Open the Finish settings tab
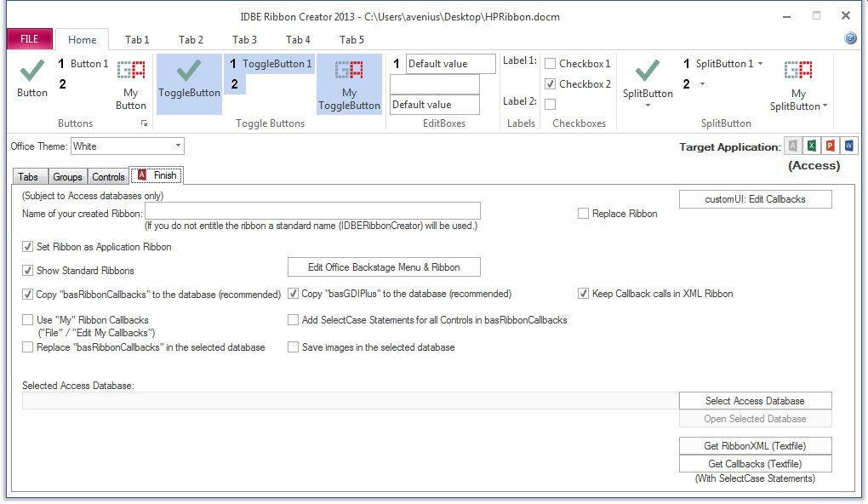The height and width of the screenshot is (504, 868). point(157,175)
